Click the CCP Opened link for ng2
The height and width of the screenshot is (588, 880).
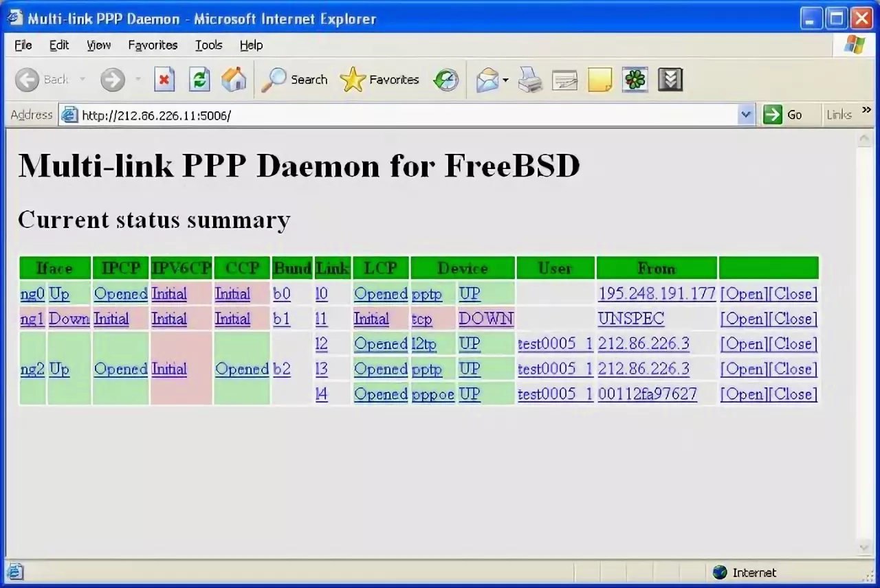tap(242, 369)
